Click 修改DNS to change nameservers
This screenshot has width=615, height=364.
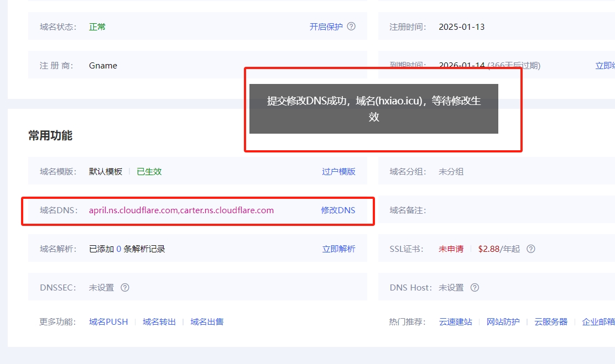338,210
